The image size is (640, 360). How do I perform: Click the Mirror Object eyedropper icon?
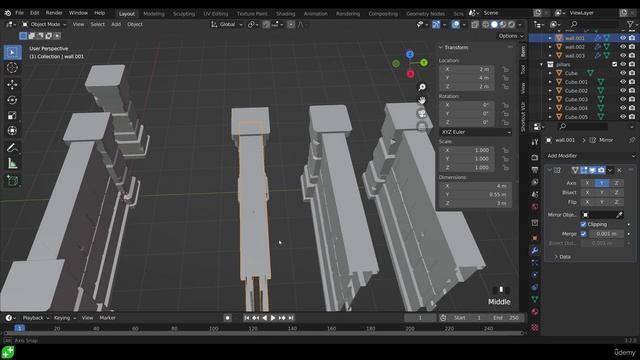[x=619, y=215]
